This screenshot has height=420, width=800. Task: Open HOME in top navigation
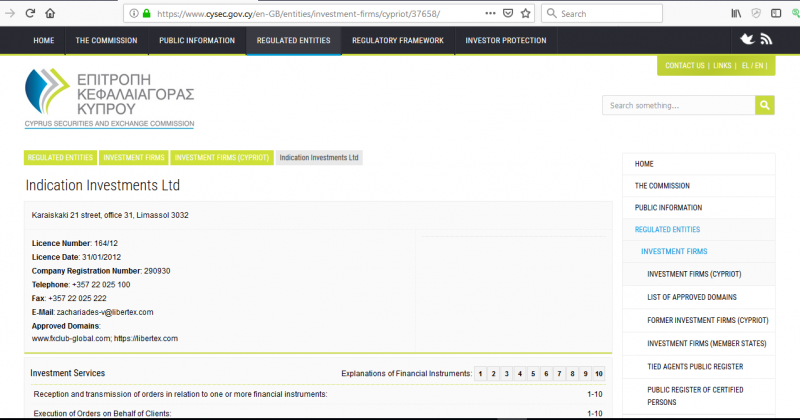click(x=44, y=40)
